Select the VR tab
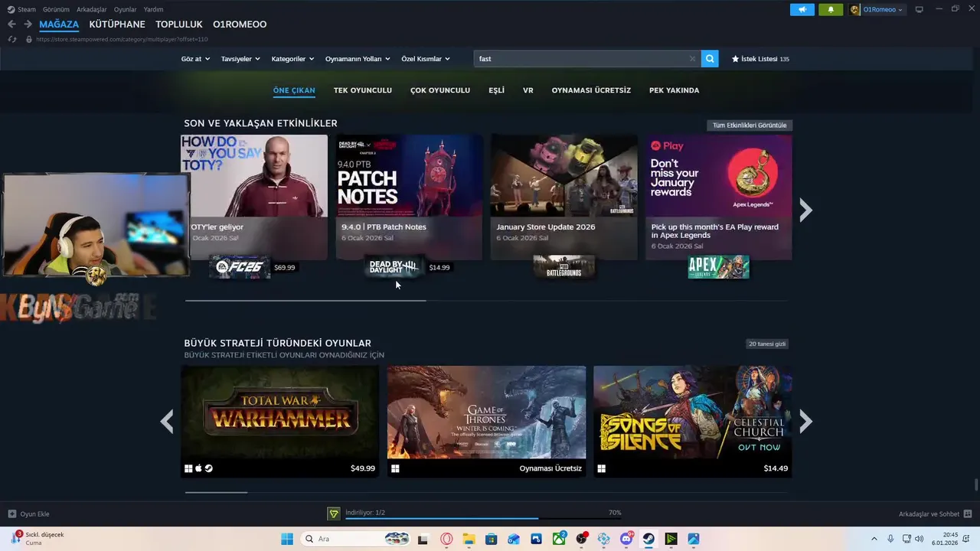 tap(528, 90)
